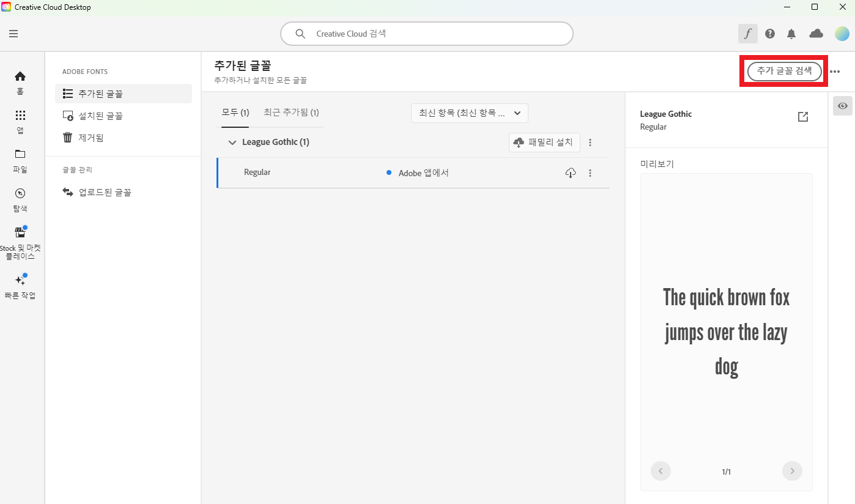Click the 미리보기 label
The width and height of the screenshot is (855, 504).
657,164
